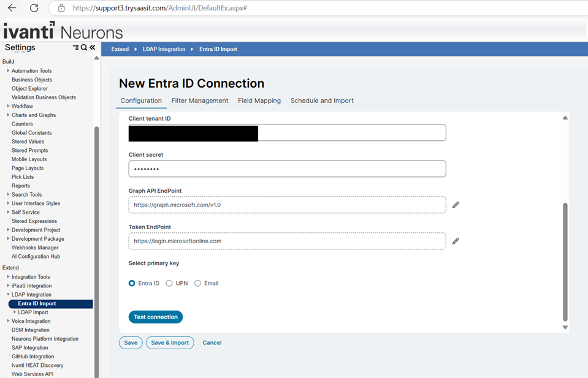Switch to the Field Mapping tab
This screenshot has height=378, width=588.
click(x=259, y=100)
